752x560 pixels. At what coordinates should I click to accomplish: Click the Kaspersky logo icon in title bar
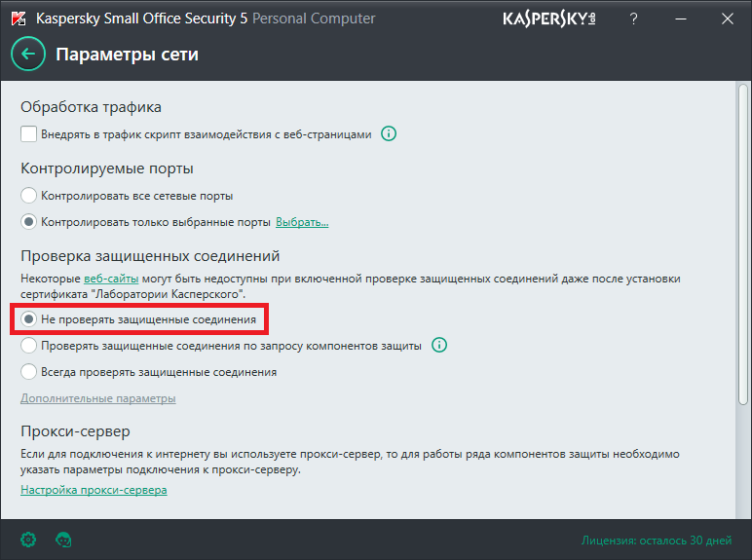(x=18, y=19)
